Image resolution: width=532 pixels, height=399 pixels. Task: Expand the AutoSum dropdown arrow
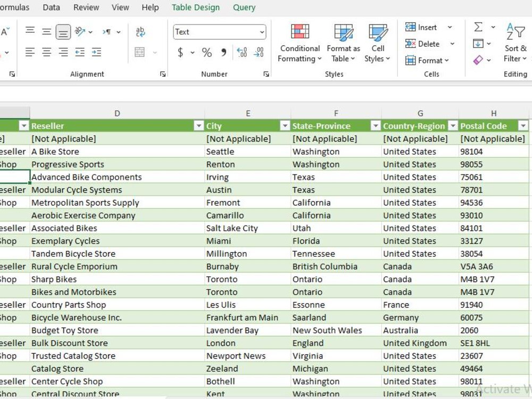click(x=493, y=27)
